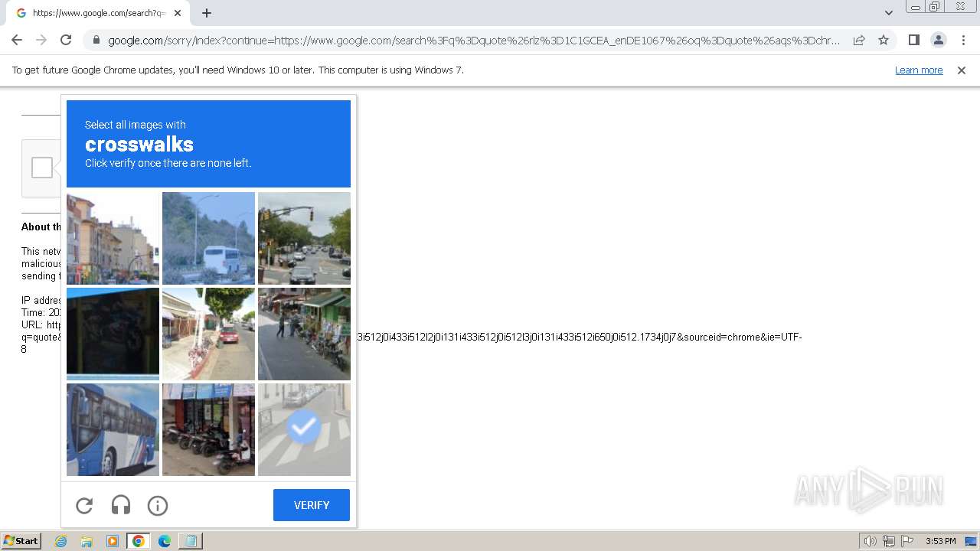Share this page icon
This screenshot has height=551, width=980.
(859, 40)
